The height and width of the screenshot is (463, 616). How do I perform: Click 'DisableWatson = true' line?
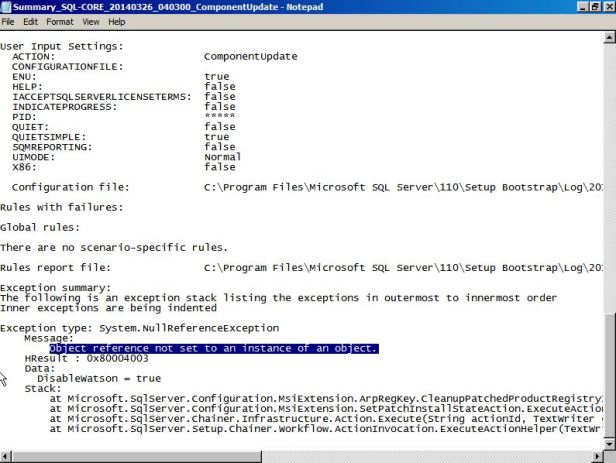pyautogui.click(x=99, y=379)
